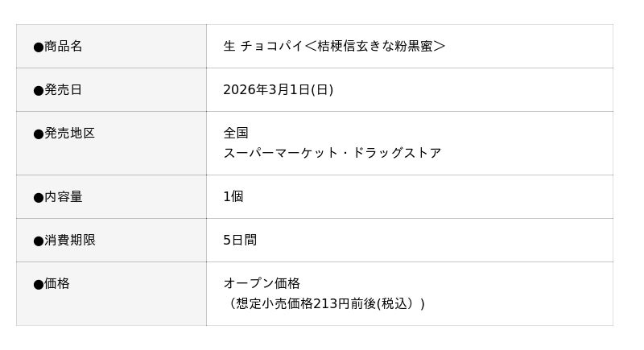Click the bullet before 消費期限
The width and height of the screenshot is (644, 350).
tap(38, 241)
